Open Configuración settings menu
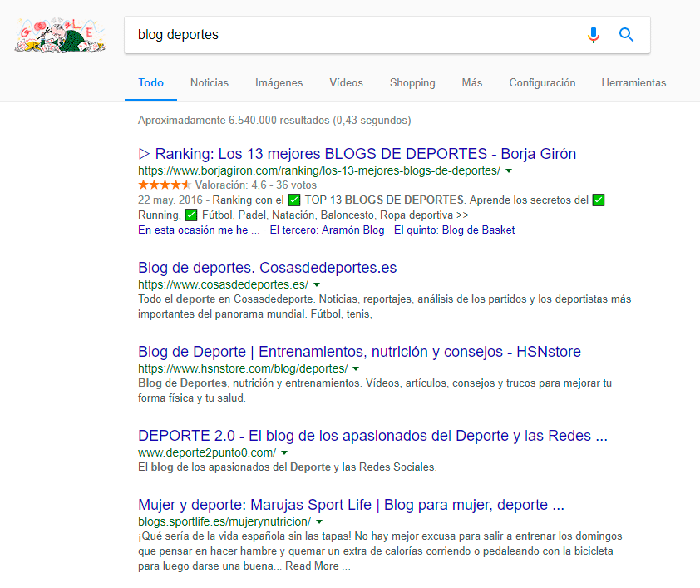700x588 pixels. click(x=542, y=83)
